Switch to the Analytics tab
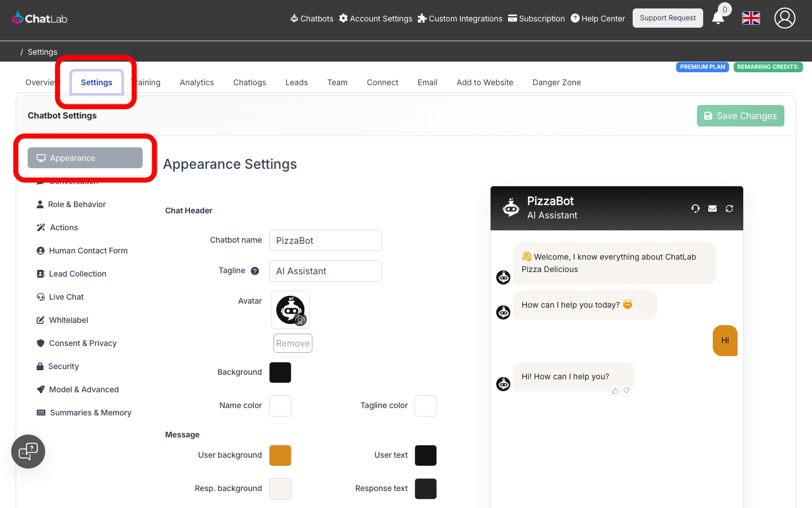The height and width of the screenshot is (508, 812). click(x=196, y=82)
